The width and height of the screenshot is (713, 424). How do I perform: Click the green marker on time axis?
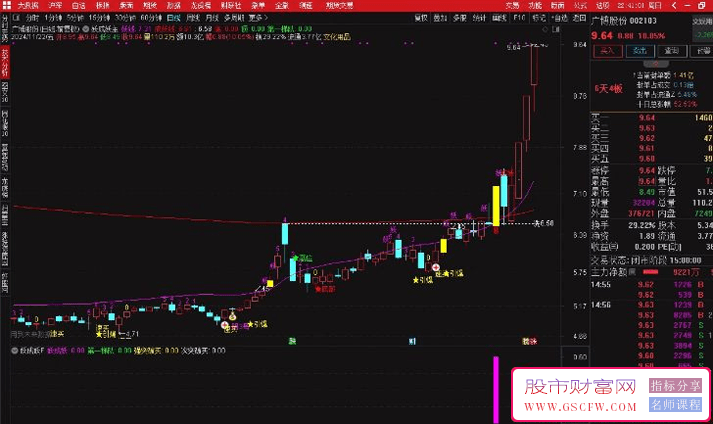pos(292,341)
